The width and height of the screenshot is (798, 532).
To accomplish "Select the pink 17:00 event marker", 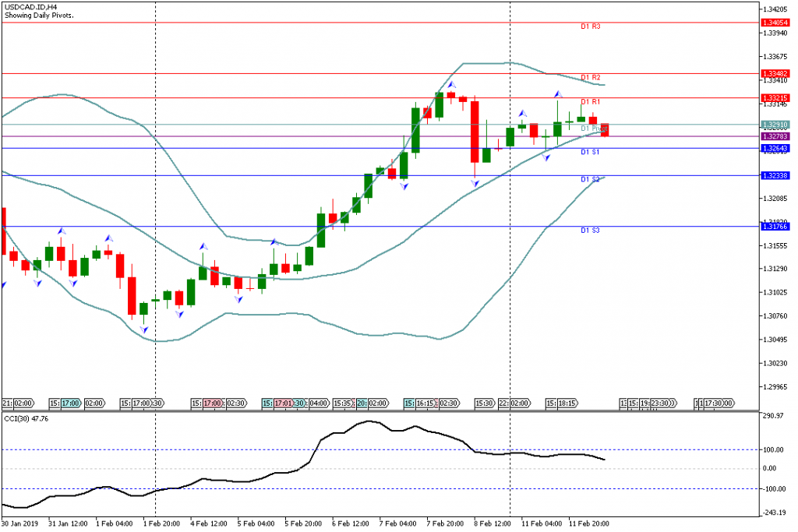I will [212, 403].
